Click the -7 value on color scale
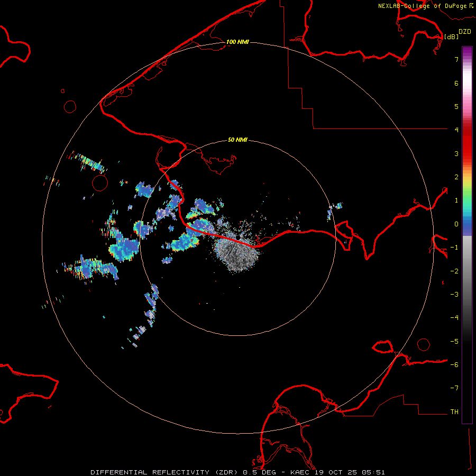The height and width of the screenshot is (476, 476). [454, 388]
